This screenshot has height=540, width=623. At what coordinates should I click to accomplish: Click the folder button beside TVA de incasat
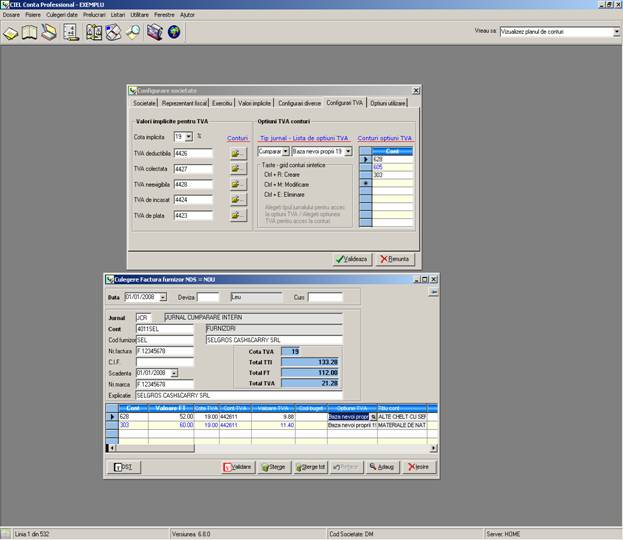click(238, 200)
